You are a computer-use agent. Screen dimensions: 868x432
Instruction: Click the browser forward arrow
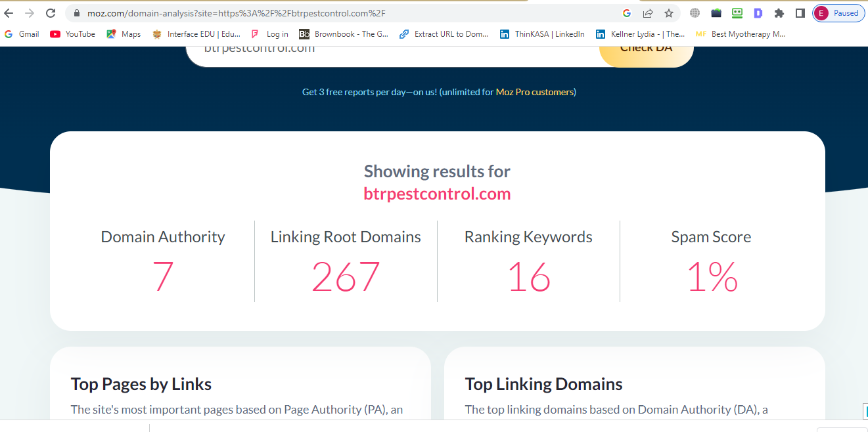(30, 13)
